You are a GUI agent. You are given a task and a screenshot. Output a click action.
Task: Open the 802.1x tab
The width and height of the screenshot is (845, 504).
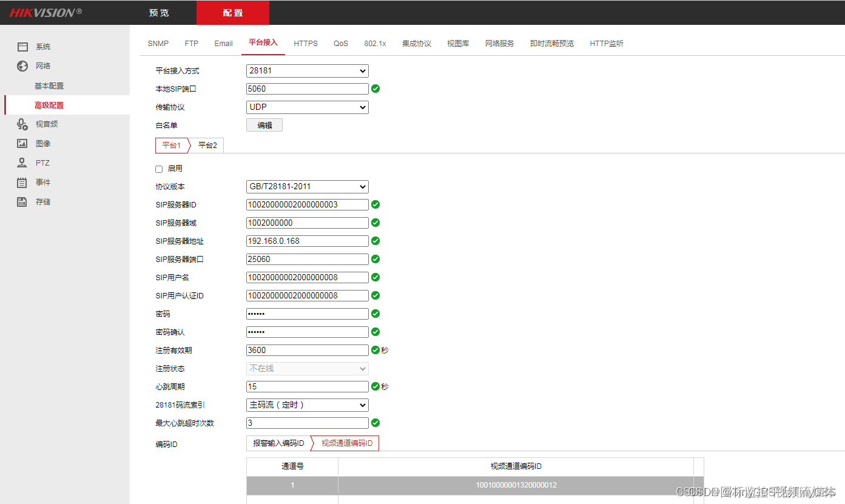[375, 44]
